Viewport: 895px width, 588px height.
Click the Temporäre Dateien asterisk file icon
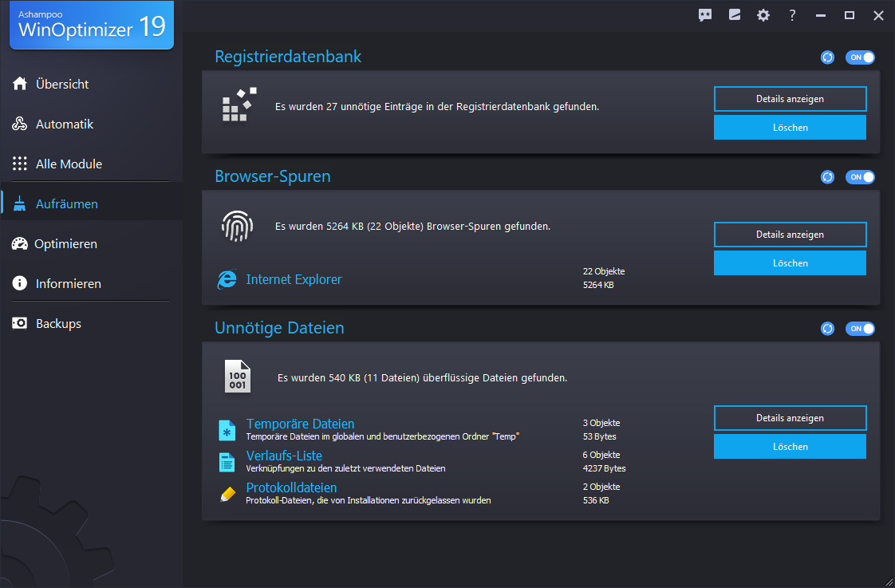pos(227,431)
